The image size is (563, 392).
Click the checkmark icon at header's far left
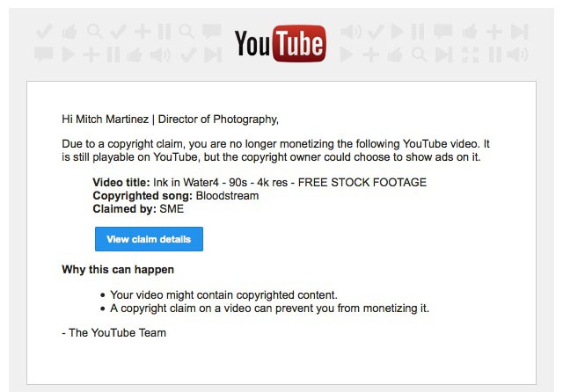(44, 32)
